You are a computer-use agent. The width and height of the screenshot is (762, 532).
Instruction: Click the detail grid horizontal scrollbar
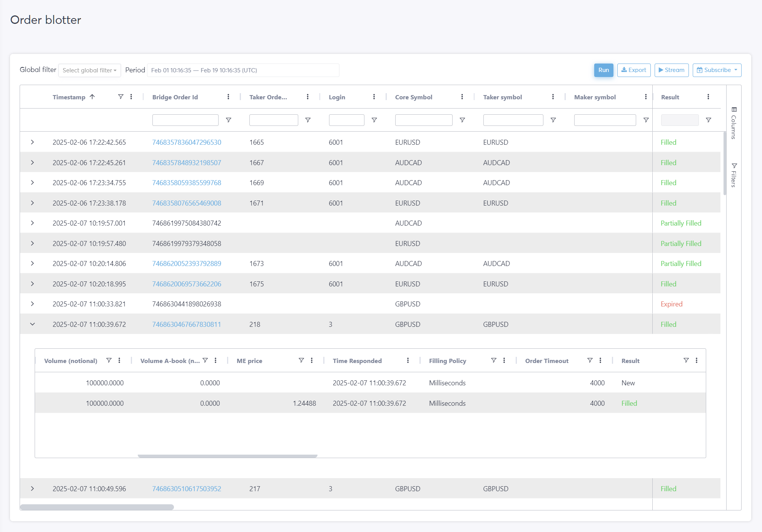tap(227, 456)
